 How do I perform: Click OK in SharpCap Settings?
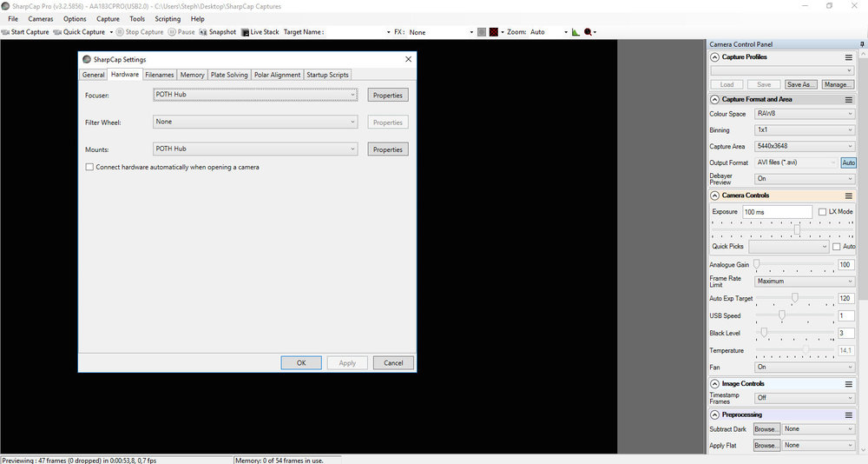click(x=301, y=363)
